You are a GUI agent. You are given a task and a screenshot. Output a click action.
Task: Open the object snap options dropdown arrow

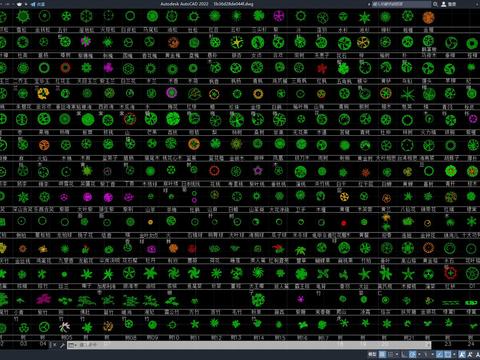(454, 354)
